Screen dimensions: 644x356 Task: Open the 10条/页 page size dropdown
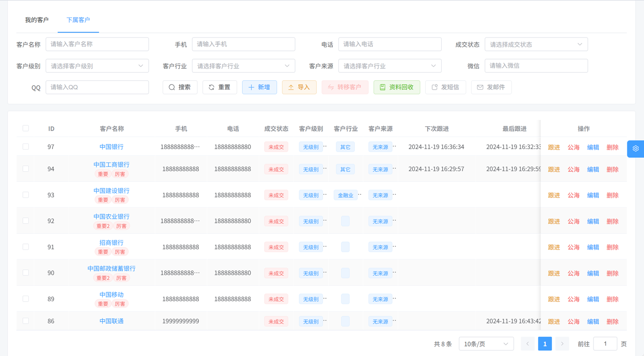coord(486,344)
